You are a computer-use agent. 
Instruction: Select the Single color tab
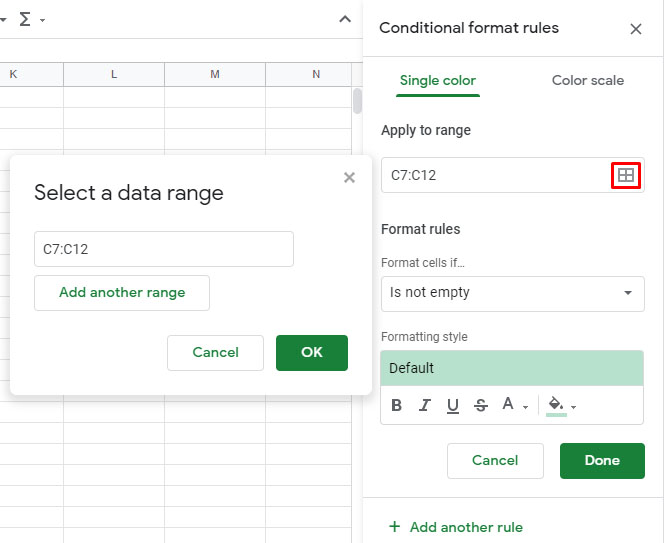pos(437,80)
